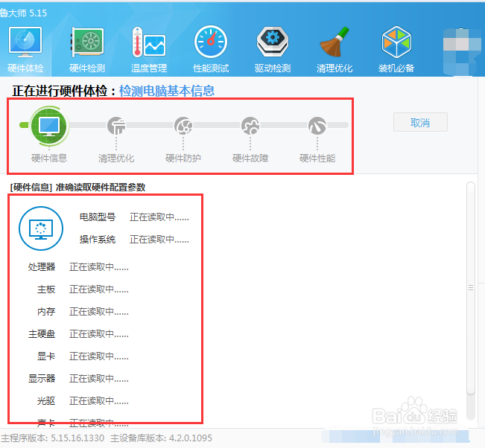Select the 硬件防护 step icon

click(183, 126)
